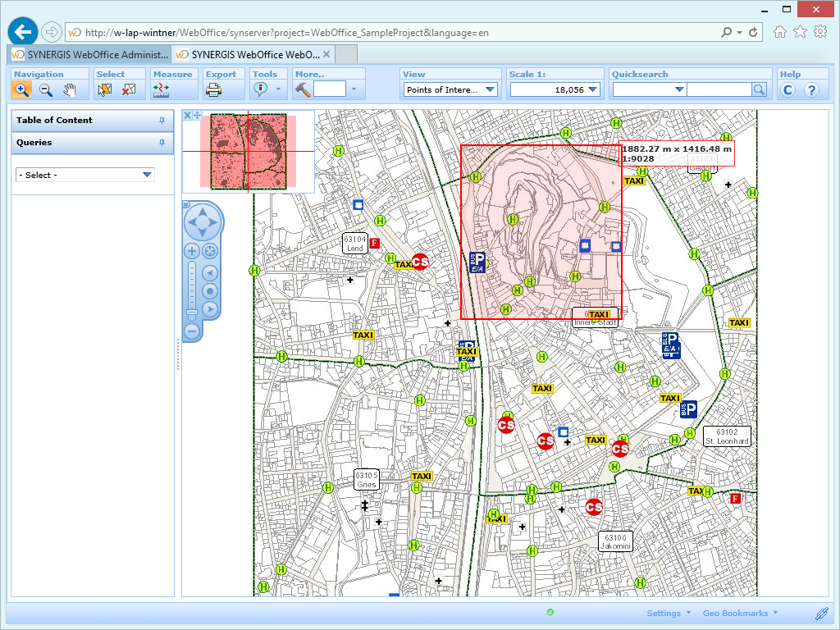
Task: Open Settings at the bottom bar
Action: 664,613
